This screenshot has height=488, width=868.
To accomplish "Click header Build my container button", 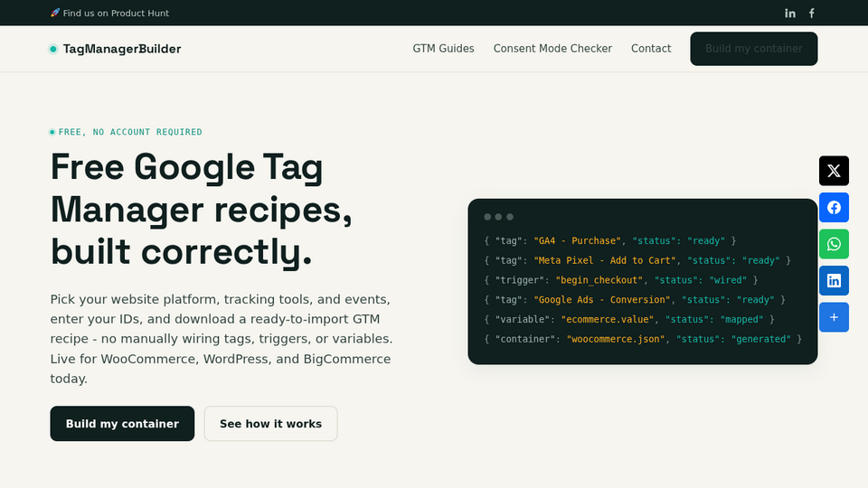I will 753,49.
